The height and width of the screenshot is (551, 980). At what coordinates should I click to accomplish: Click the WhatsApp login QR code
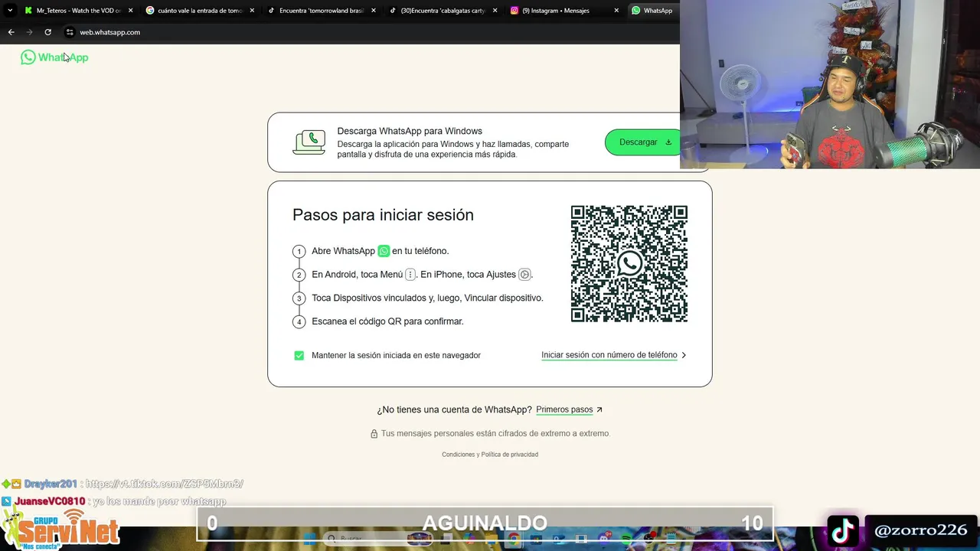point(629,264)
